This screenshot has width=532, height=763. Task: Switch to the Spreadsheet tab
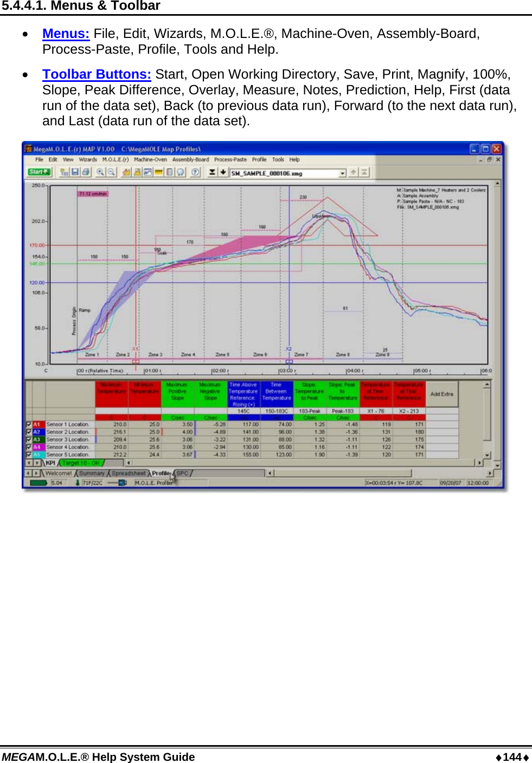129,473
